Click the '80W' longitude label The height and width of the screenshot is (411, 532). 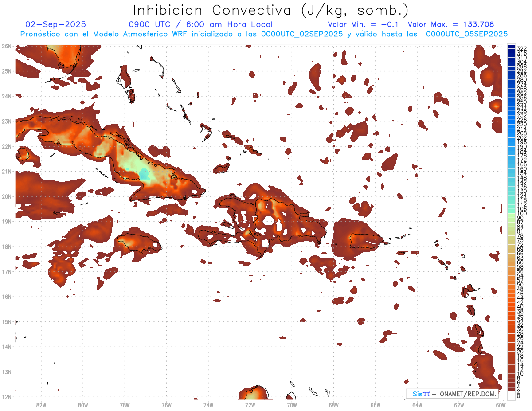point(82,405)
